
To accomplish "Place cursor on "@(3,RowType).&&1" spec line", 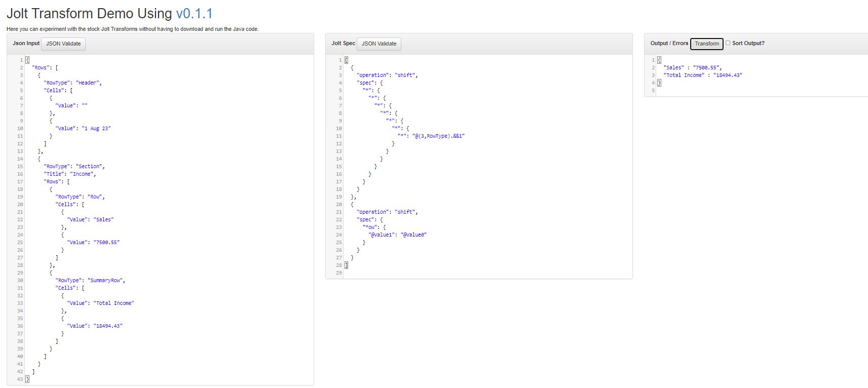I will [431, 136].
